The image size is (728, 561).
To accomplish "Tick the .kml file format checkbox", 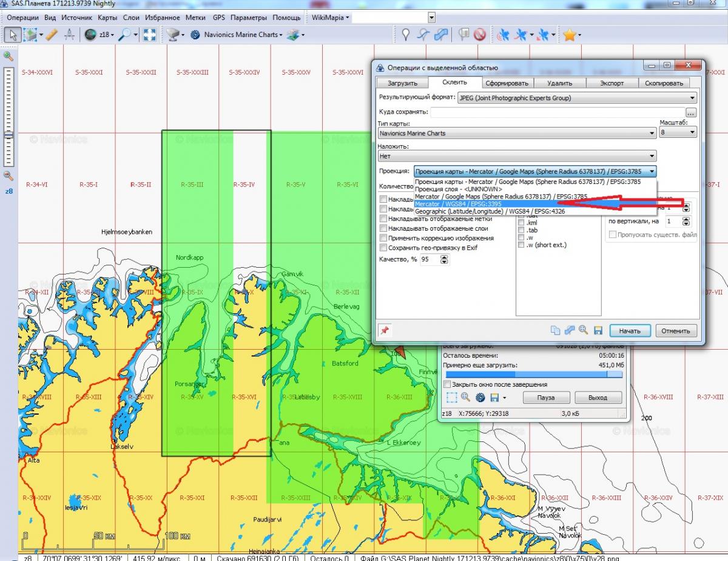I will pos(521,223).
